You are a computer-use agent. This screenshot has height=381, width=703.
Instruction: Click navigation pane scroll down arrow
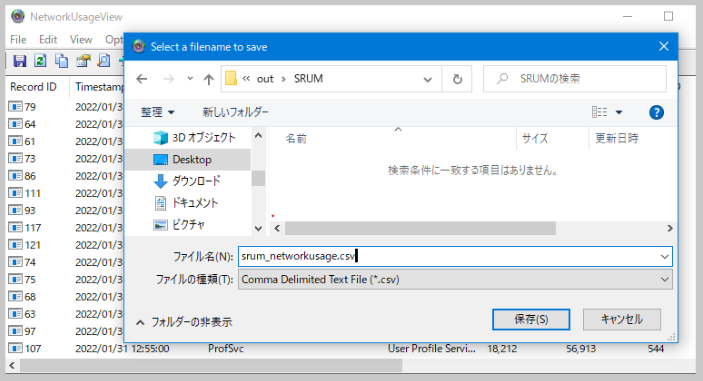click(x=258, y=229)
